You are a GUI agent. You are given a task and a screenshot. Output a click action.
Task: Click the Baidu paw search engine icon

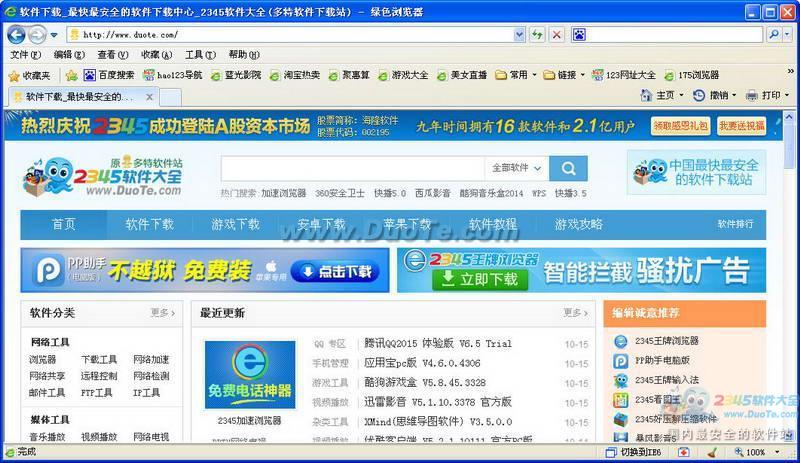pyautogui.click(x=579, y=35)
